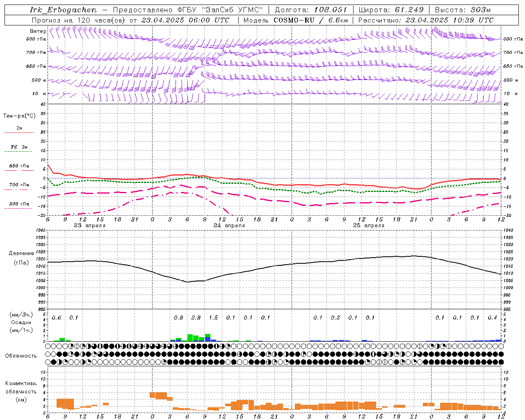Click the 'Конвективн.' convective cloud label
This screenshot has width=525, height=420.
(21, 383)
